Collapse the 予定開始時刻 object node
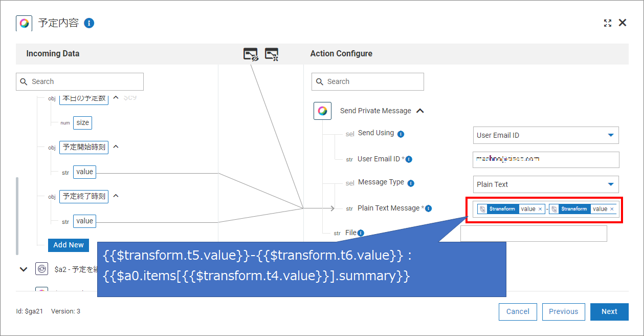644x336 pixels. coord(116,146)
